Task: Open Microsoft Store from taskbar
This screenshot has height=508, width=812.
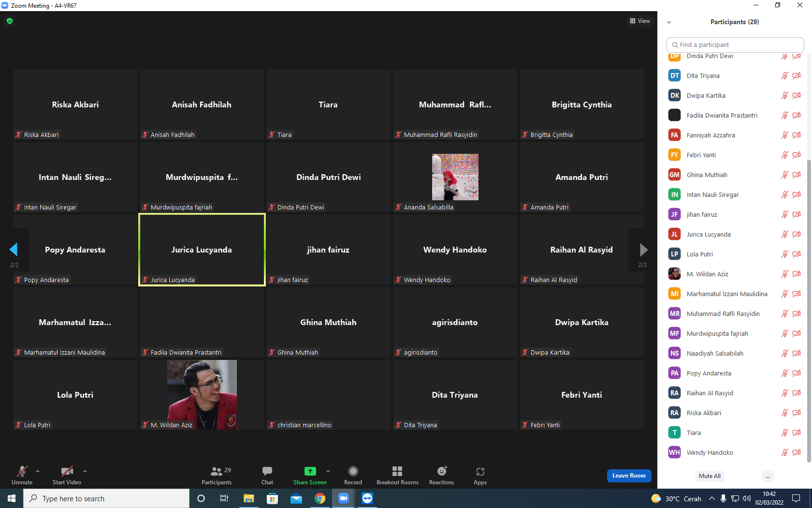Action: coord(272,498)
